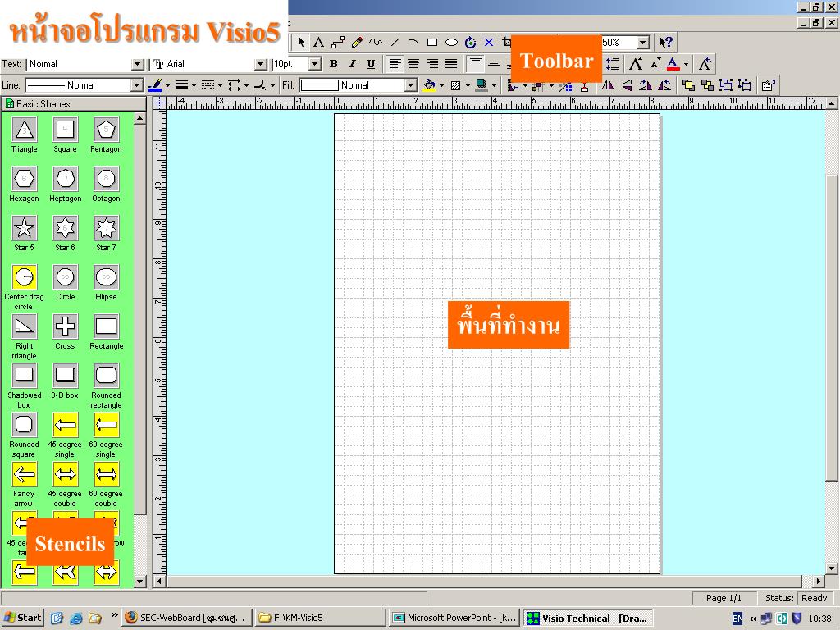Expand the line pattern options arrow
This screenshot has height=630, width=840.
pyautogui.click(x=220, y=85)
